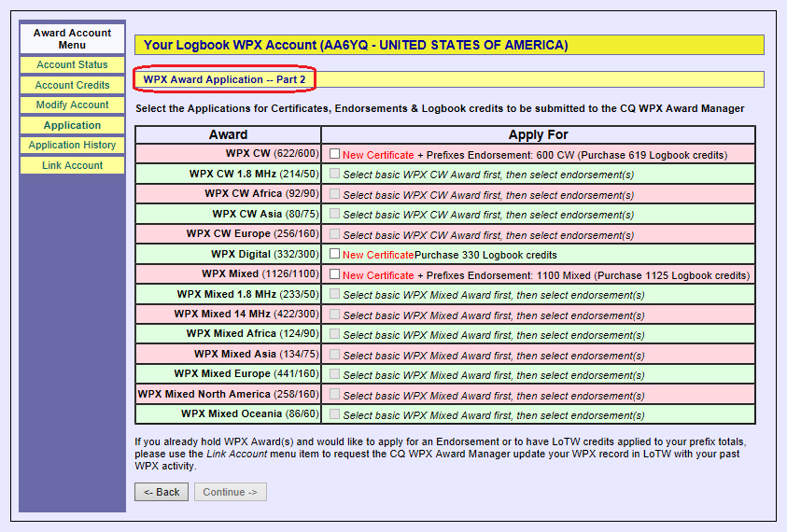
Task: Toggle the WPX Mixed Africa endorsement checkbox
Action: click(x=334, y=334)
